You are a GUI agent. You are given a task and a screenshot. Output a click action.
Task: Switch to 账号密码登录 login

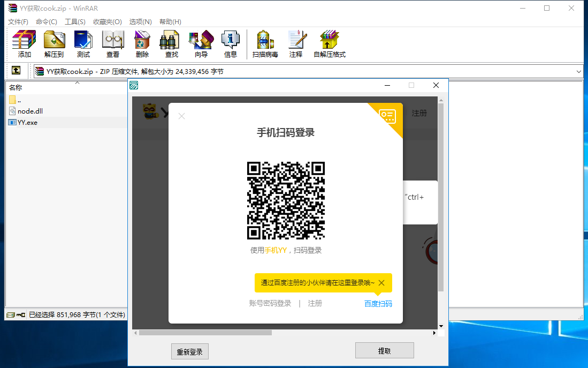coord(270,304)
